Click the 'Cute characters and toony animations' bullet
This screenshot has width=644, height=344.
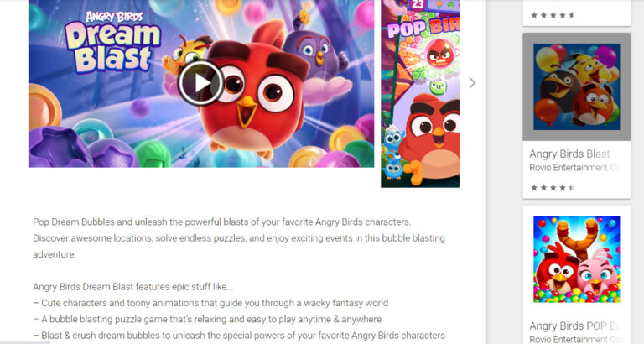[210, 304]
